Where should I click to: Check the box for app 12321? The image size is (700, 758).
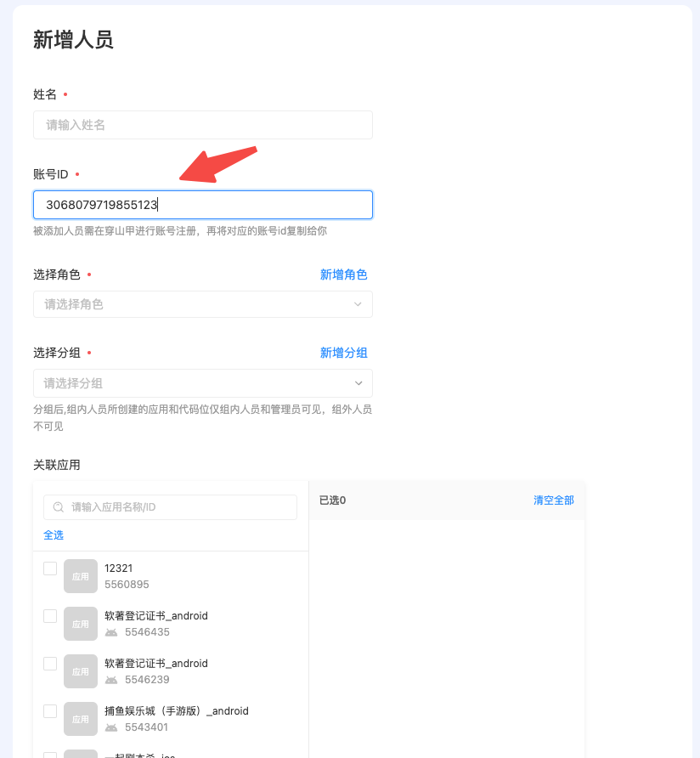50,568
